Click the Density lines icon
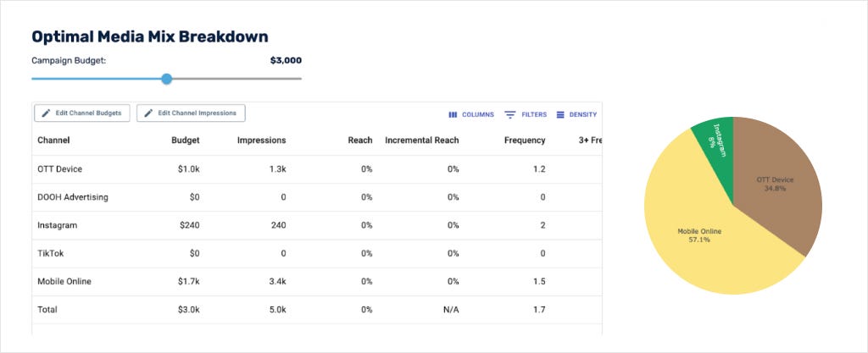Screen dimensions: 868x353 click(x=560, y=115)
